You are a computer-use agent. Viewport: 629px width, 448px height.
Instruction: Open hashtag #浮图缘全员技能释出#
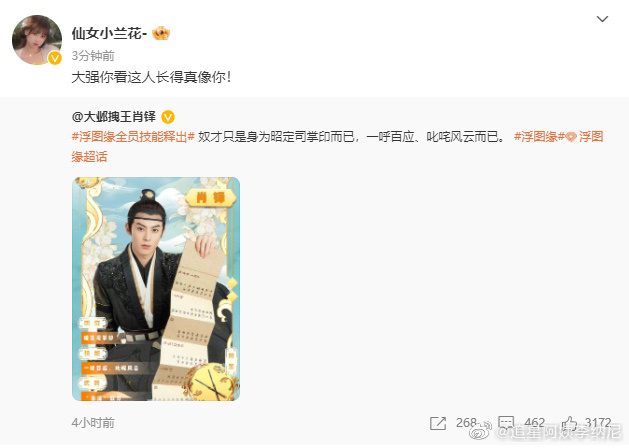click(x=133, y=137)
